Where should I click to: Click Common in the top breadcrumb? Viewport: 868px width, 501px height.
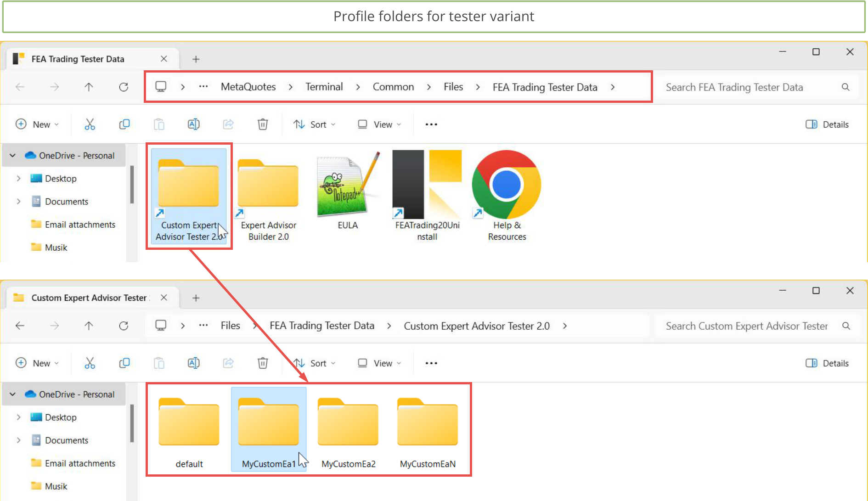393,87
